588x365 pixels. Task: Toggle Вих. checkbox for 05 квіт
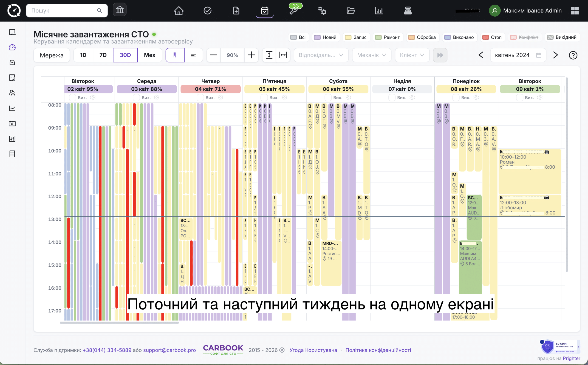coord(264,98)
